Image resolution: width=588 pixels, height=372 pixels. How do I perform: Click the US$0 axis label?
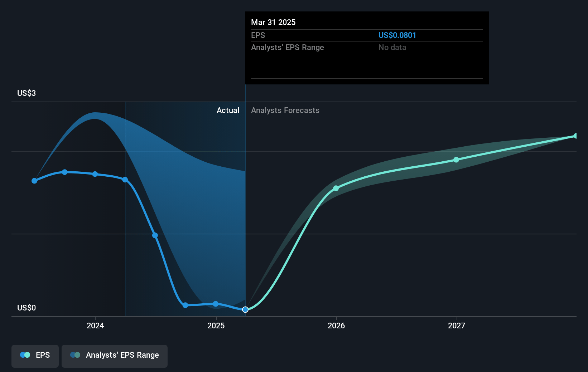26,308
